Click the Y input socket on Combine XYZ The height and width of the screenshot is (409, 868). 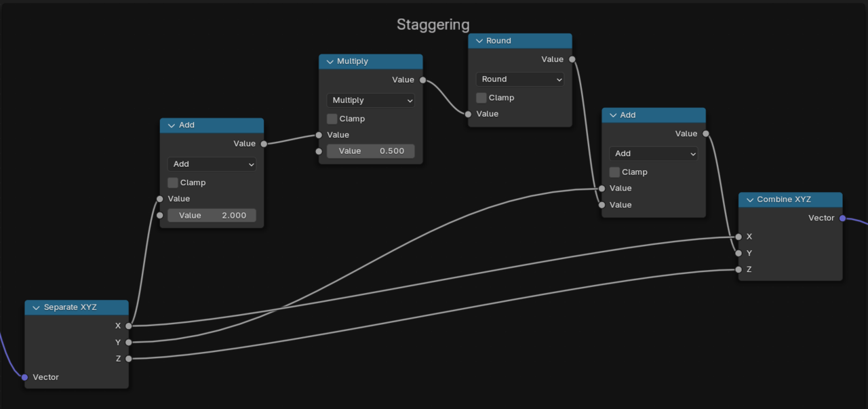(738, 253)
